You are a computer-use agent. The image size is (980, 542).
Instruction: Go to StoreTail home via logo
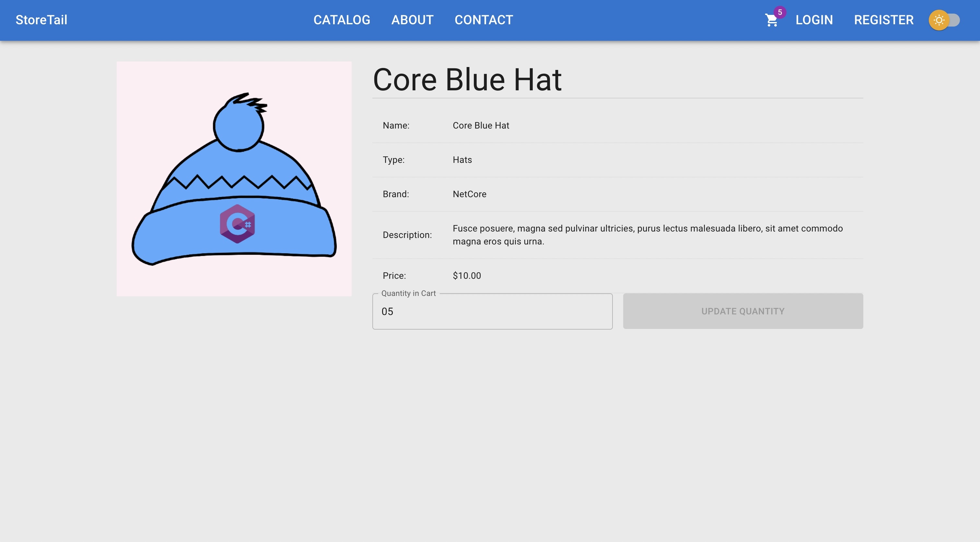point(41,20)
